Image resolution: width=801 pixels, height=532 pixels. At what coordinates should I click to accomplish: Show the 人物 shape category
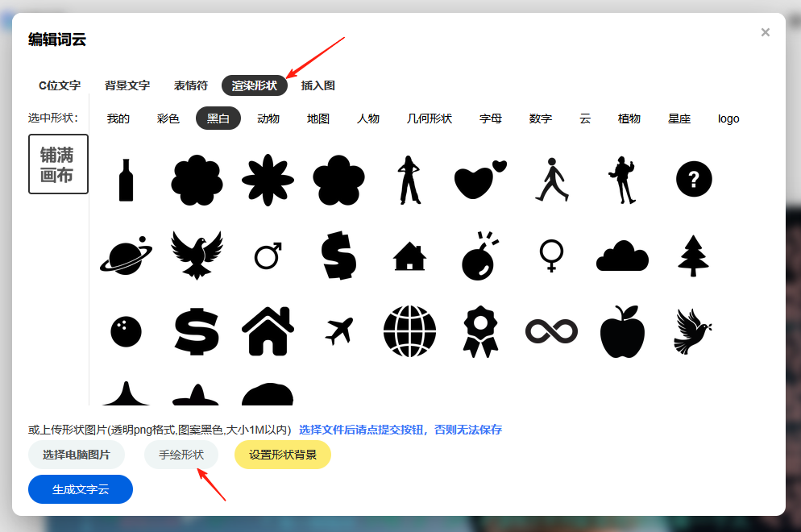(367, 118)
